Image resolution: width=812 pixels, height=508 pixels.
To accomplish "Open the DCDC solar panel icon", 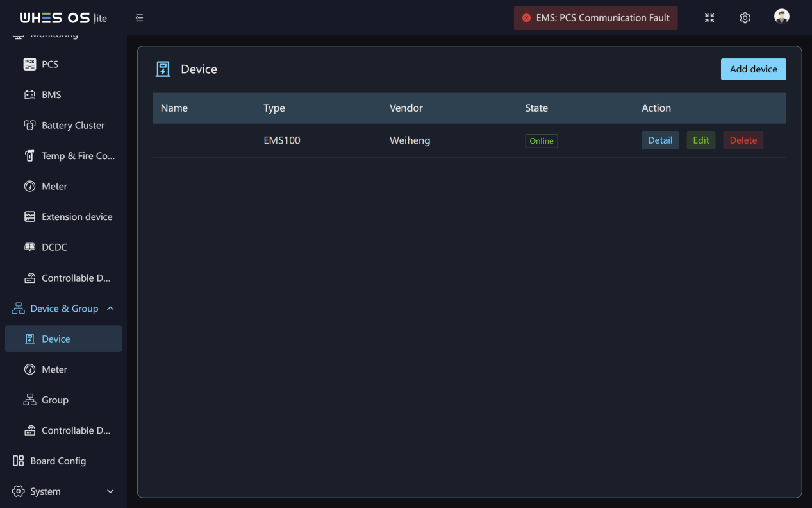I will (29, 247).
